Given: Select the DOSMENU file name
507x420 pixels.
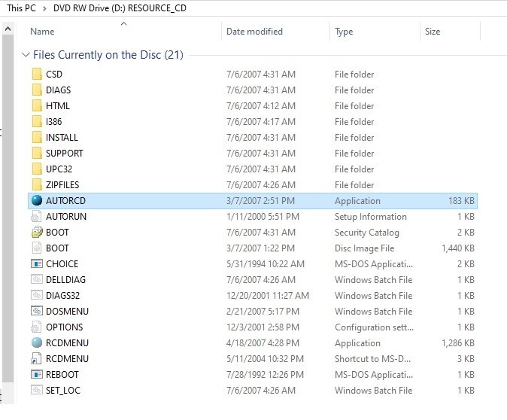Looking at the screenshot, I should (x=67, y=312).
